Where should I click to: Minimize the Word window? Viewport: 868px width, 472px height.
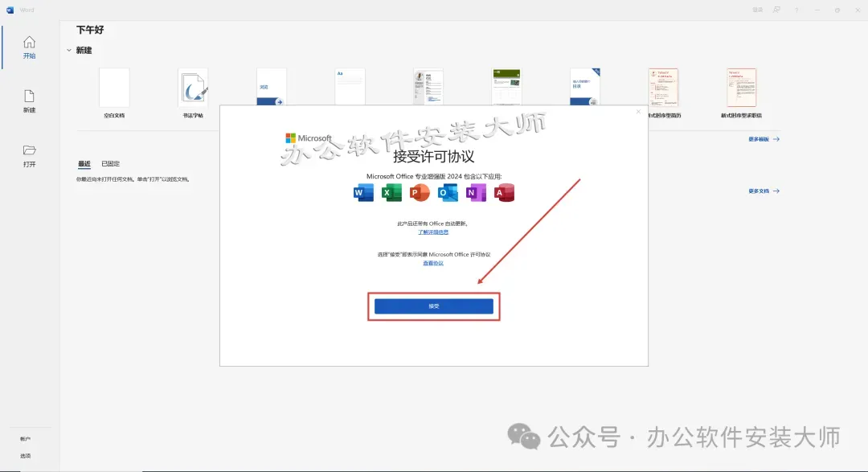point(817,10)
